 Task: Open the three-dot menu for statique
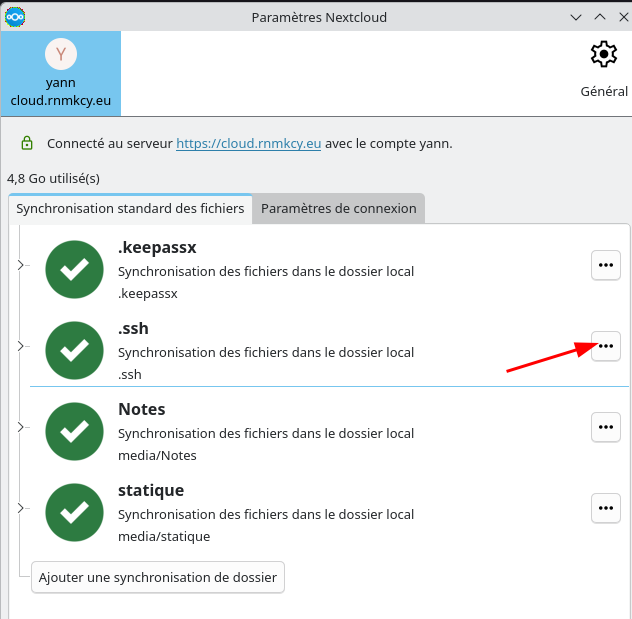point(605,508)
